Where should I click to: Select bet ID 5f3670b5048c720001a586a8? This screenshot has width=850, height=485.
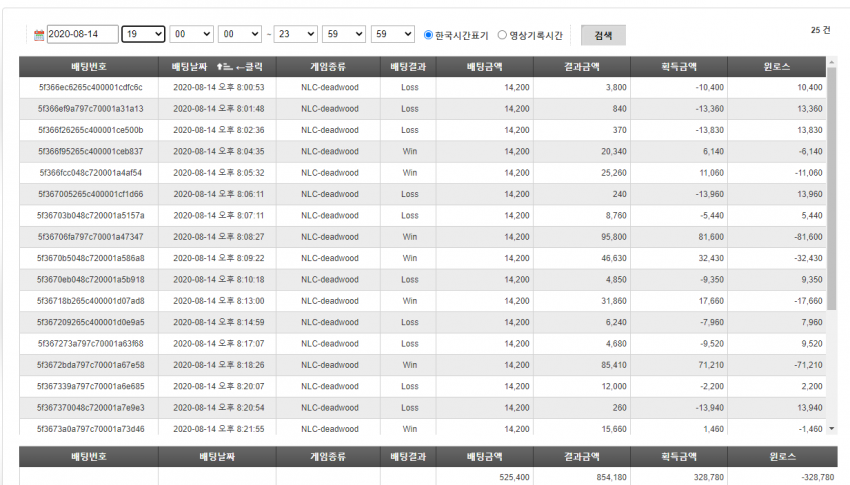[91, 258]
